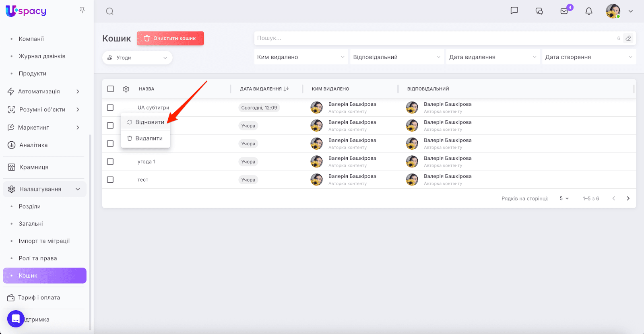Click the search magnifier icon in top bar
The height and width of the screenshot is (334, 644).
pyautogui.click(x=109, y=11)
